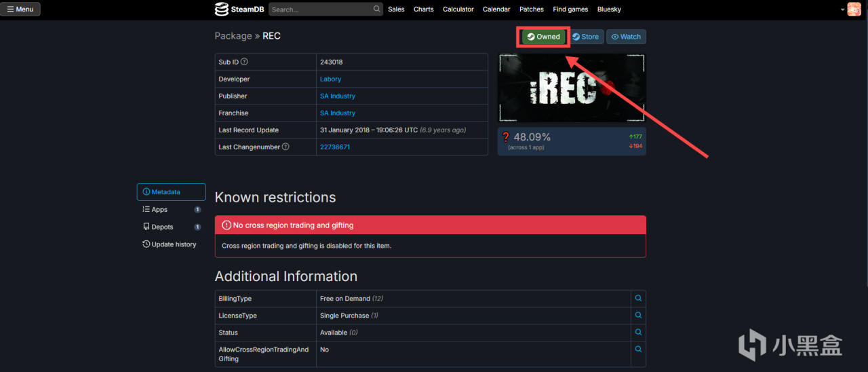868x372 pixels.
Task: Open the Calendar menu item
Action: 496,10
